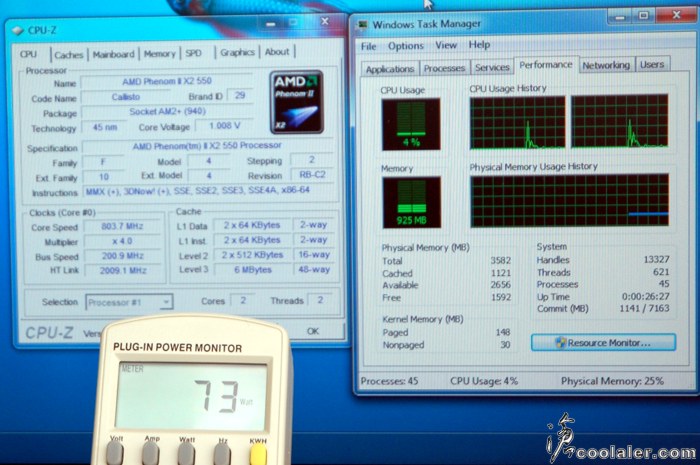Click the Total physical memory value 3582
Screen dimensions: 700x465
click(x=500, y=261)
